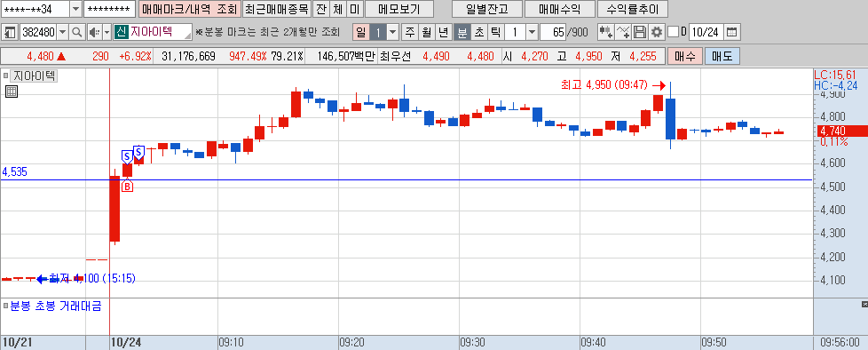868x350 pixels.
Task: Click the 메모보기 button
Action: coord(399,9)
